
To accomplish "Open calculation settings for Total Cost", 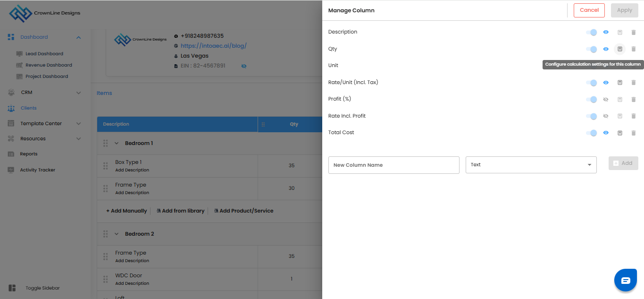I will [620, 133].
